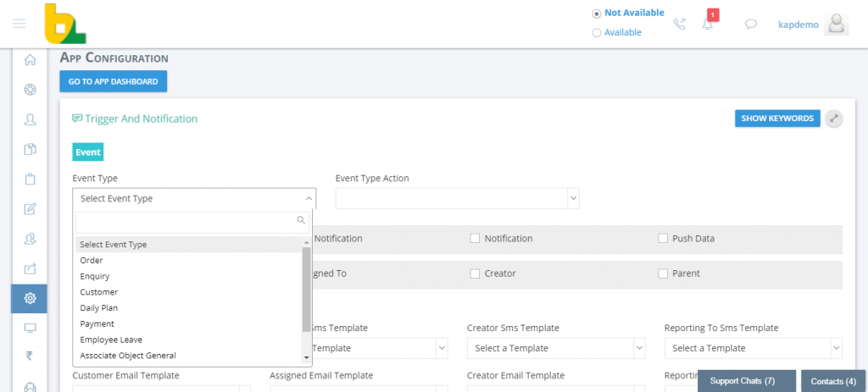The image size is (868, 392).
Task: Click the Go To App Dashboard button
Action: (114, 81)
